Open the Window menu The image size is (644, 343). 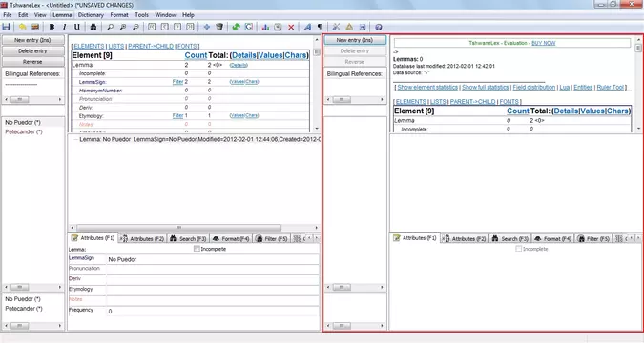coord(165,15)
